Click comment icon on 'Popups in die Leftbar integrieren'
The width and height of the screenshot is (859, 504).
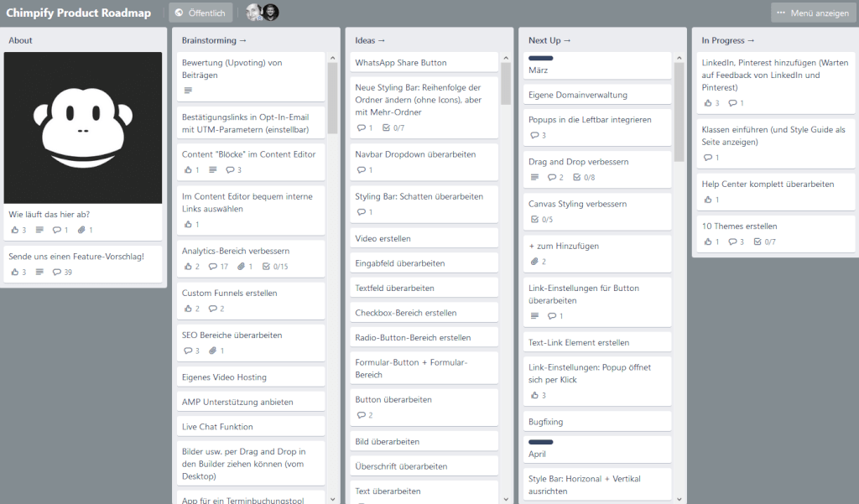pyautogui.click(x=534, y=135)
